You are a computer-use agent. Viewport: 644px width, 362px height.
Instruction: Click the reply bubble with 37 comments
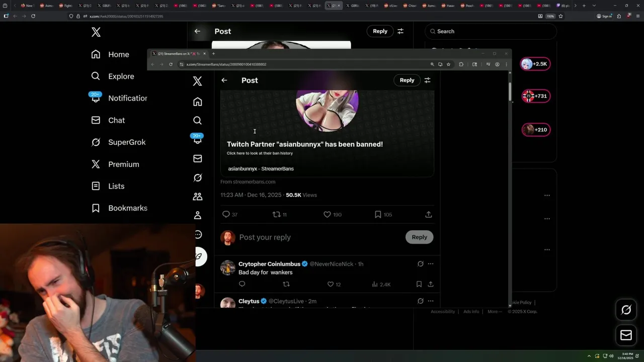[230, 215]
